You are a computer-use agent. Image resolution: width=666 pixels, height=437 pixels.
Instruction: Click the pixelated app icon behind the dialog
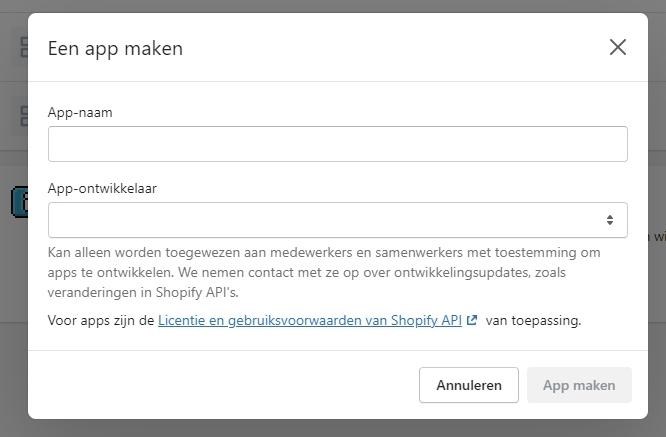click(x=19, y=202)
